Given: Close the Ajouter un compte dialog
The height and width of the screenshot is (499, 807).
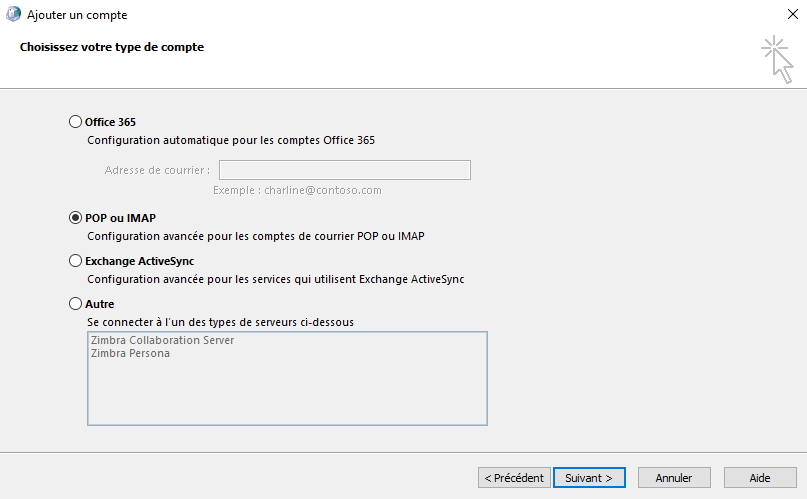Looking at the screenshot, I should pyautogui.click(x=793, y=14).
